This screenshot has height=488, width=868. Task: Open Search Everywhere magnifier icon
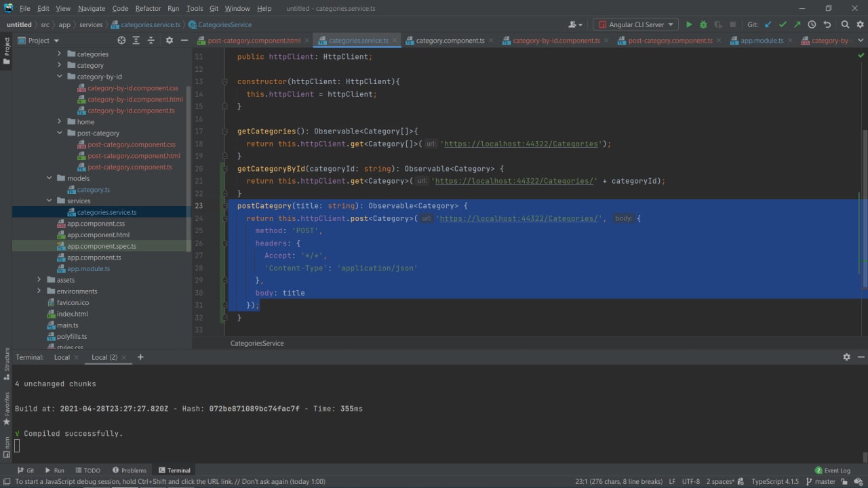pos(845,24)
